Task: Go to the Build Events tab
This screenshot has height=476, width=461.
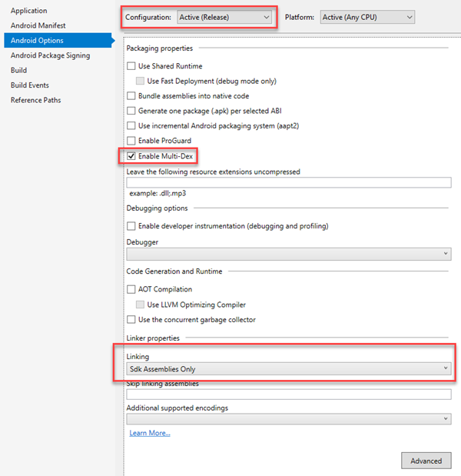Action: [x=30, y=85]
